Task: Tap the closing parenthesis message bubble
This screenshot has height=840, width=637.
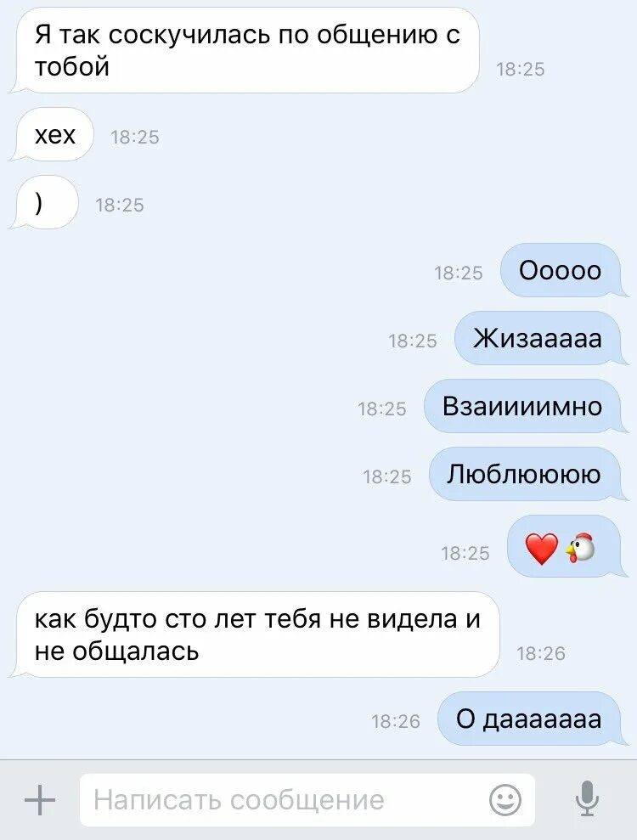Action: tap(44, 202)
